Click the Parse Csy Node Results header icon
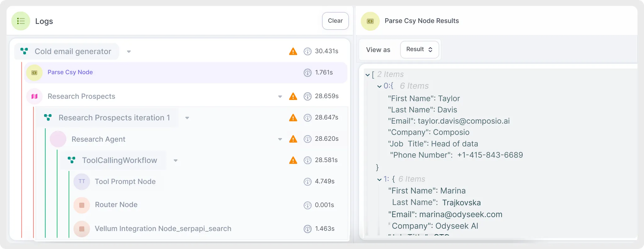Image resolution: width=644 pixels, height=249 pixels. (x=370, y=21)
